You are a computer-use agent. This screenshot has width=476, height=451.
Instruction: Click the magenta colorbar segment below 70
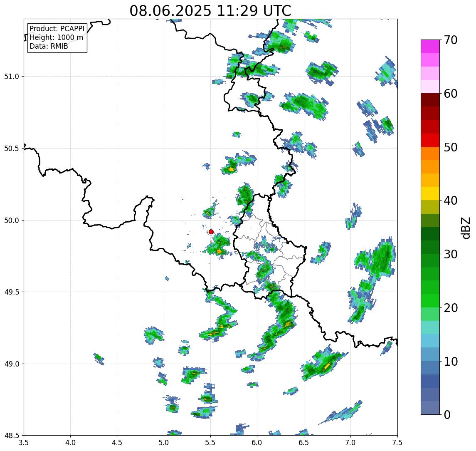point(430,47)
